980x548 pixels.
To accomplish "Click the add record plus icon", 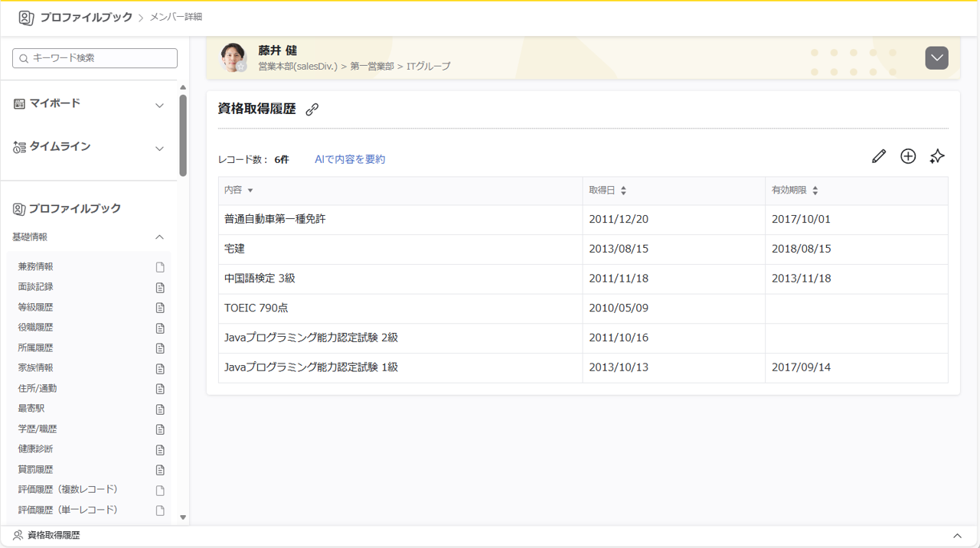I will pyautogui.click(x=908, y=156).
